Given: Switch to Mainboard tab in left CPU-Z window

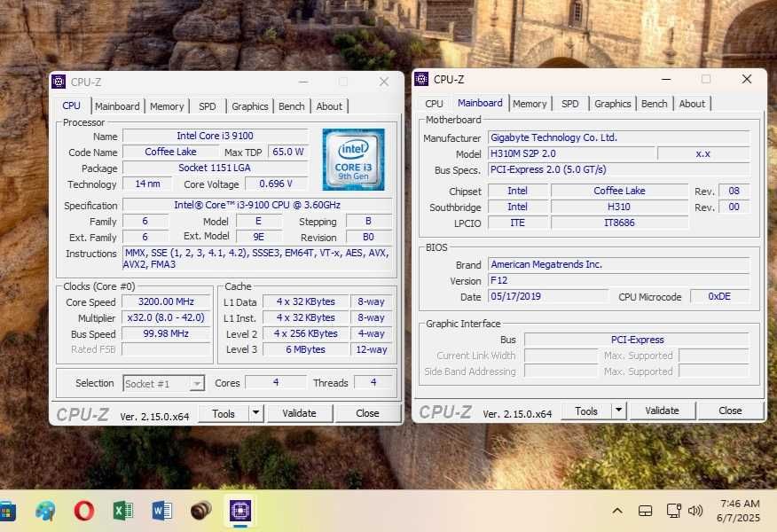Looking at the screenshot, I should [117, 106].
